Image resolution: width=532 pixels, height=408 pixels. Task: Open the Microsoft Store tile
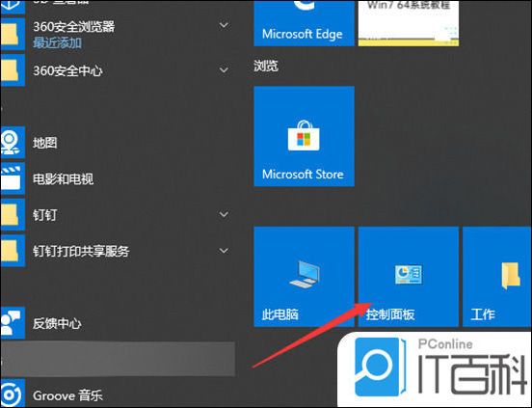click(x=304, y=136)
